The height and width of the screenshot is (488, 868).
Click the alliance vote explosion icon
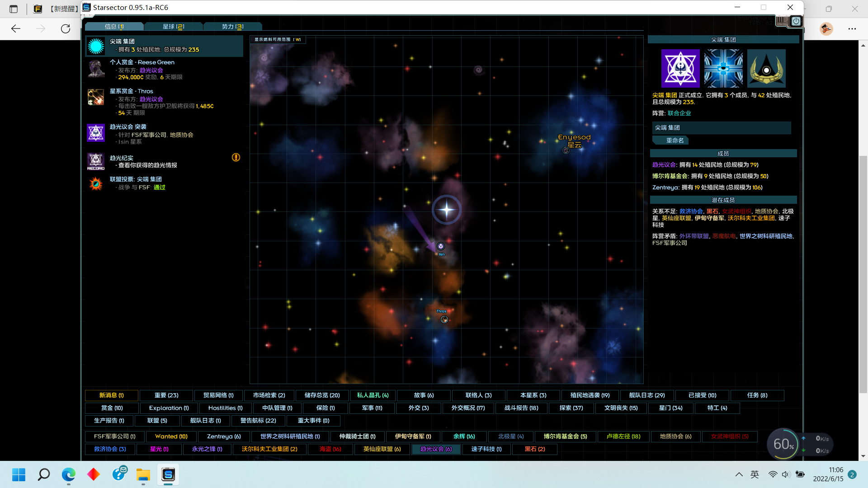[96, 183]
